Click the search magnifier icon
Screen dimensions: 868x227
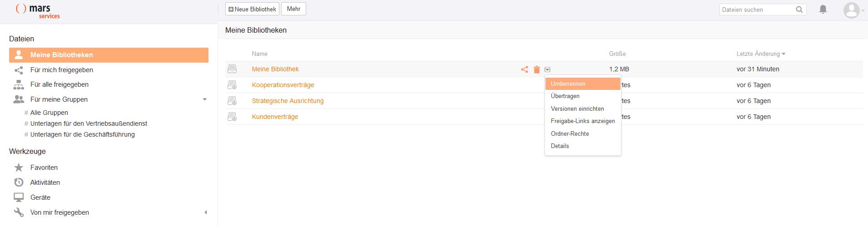pyautogui.click(x=799, y=10)
